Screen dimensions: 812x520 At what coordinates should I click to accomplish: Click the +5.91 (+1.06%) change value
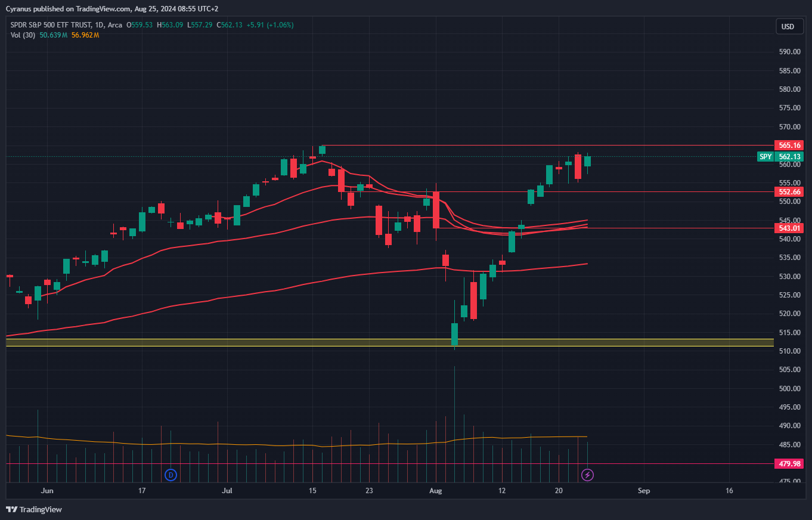coord(271,25)
